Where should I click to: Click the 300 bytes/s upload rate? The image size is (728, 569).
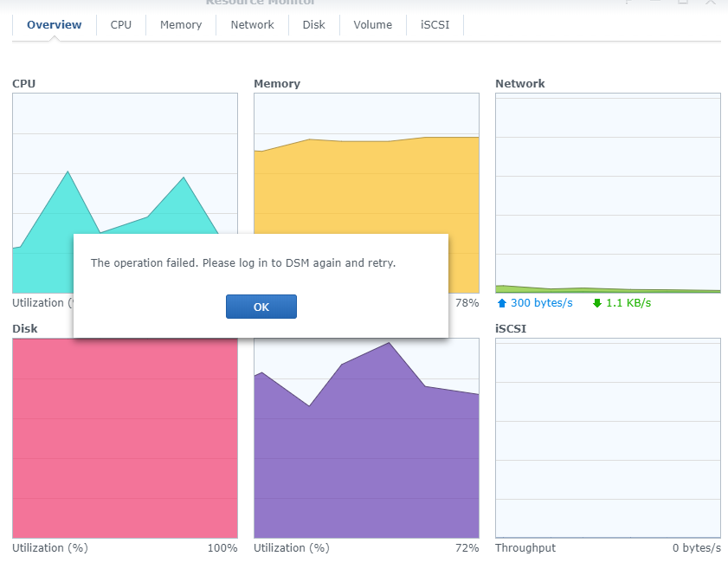(x=541, y=303)
